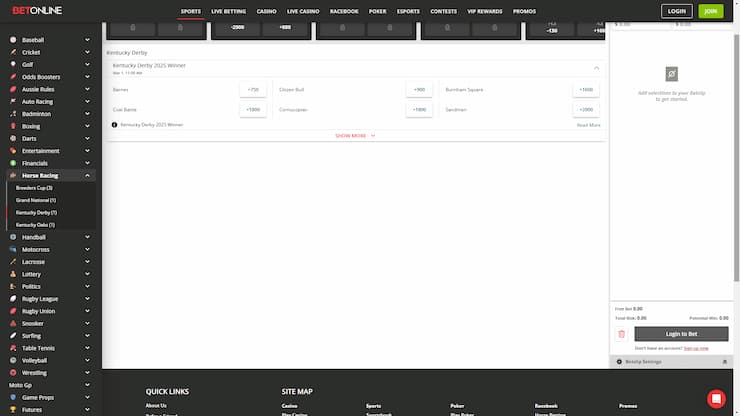Click the Baseball sport icon
Image resolution: width=740 pixels, height=416 pixels.
(13, 40)
